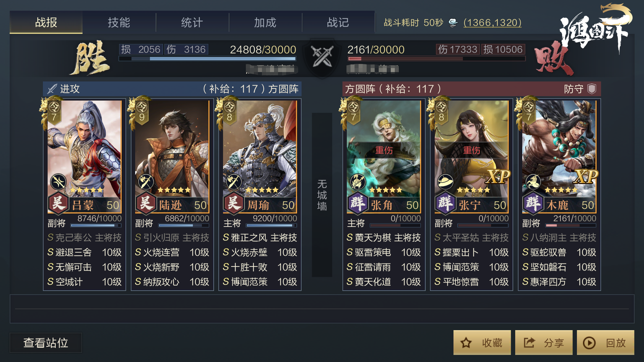Click the defense shield icon beside 防守
The width and height of the screenshot is (644, 362).
(x=592, y=89)
